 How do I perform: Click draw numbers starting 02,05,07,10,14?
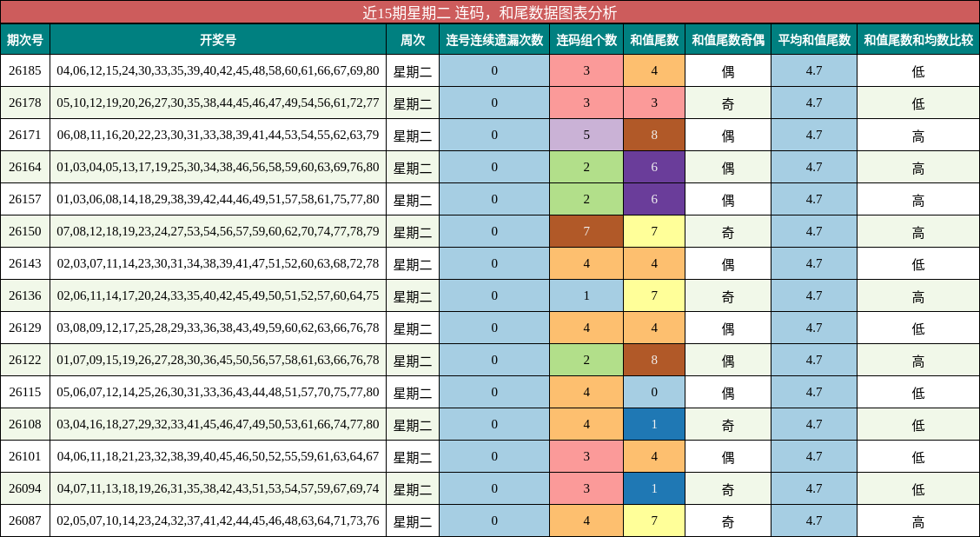pos(218,521)
